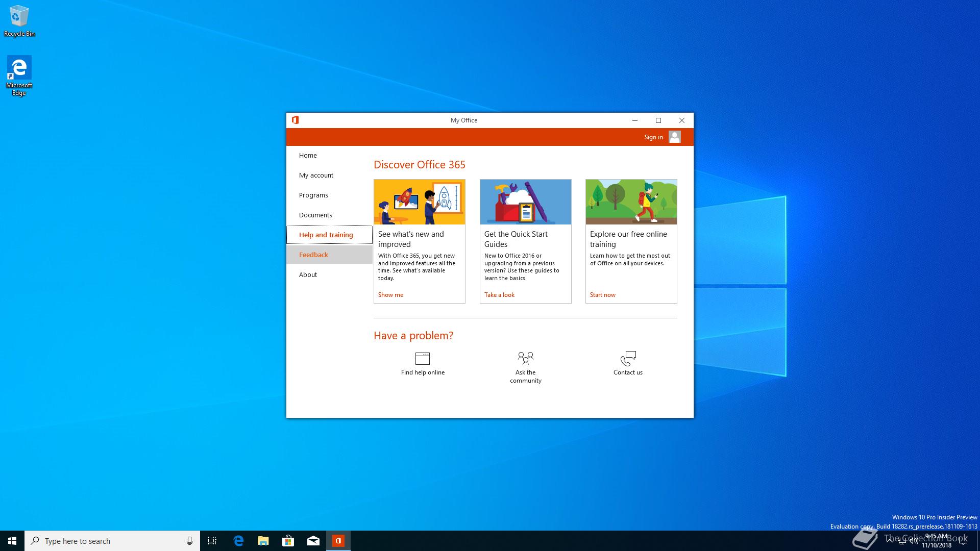Click the user avatar icon beside Sign in
Image resolution: width=980 pixels, height=551 pixels.
point(674,137)
